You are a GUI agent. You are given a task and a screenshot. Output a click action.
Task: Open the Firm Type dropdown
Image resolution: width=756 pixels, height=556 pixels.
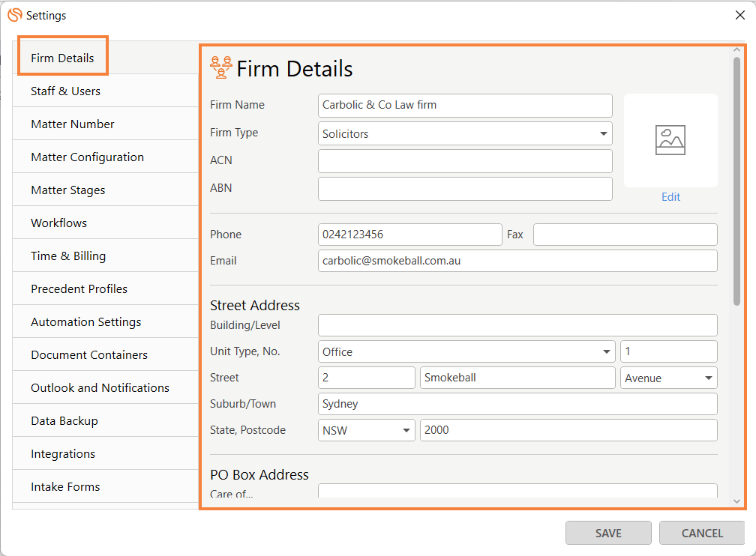[x=465, y=133]
